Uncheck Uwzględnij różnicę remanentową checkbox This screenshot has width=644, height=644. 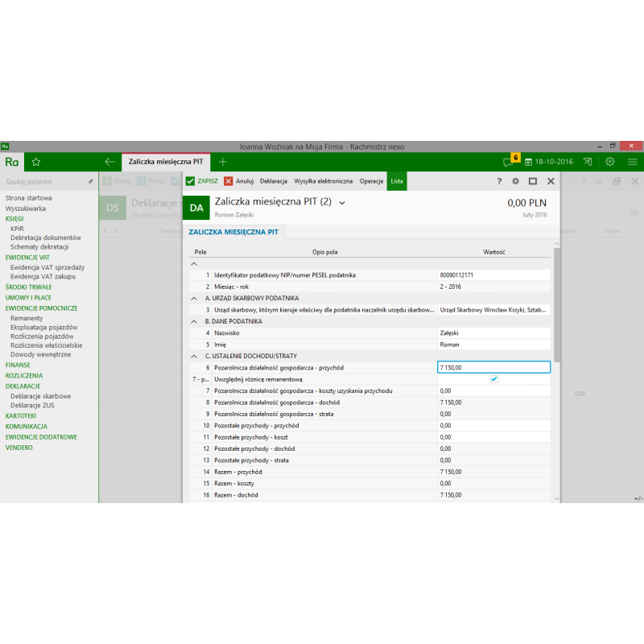[494, 378]
